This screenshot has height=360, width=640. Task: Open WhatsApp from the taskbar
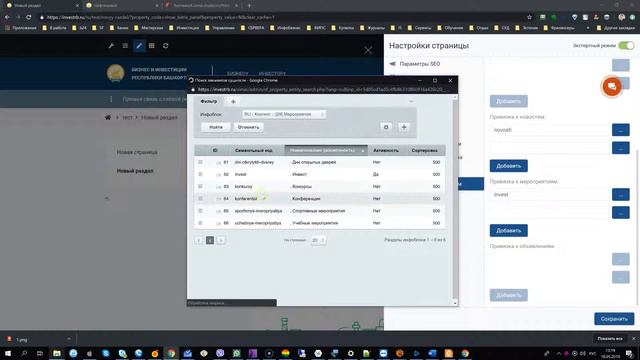coord(236,353)
